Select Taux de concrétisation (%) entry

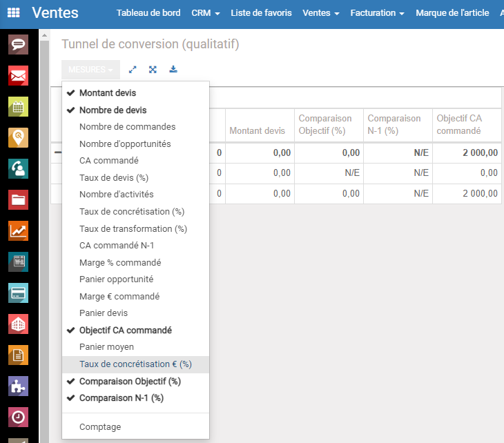click(135, 211)
